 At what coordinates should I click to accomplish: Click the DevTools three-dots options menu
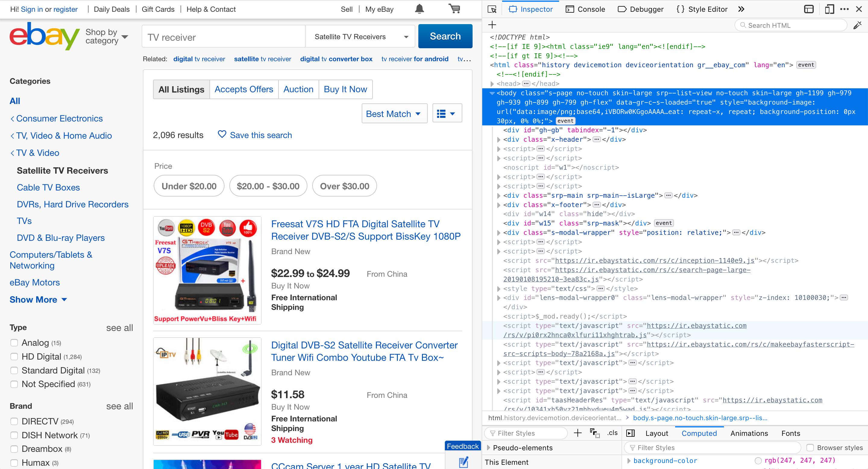[x=844, y=9]
